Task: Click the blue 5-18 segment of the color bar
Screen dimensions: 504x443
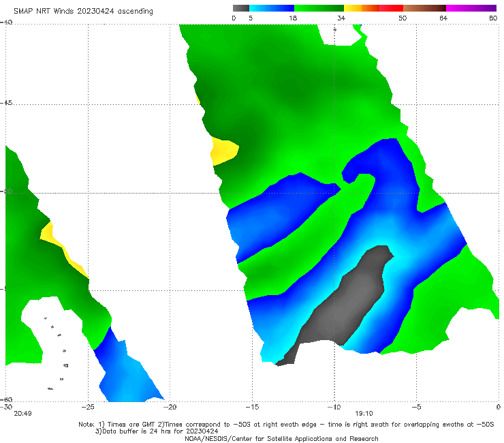Action: coord(272,8)
